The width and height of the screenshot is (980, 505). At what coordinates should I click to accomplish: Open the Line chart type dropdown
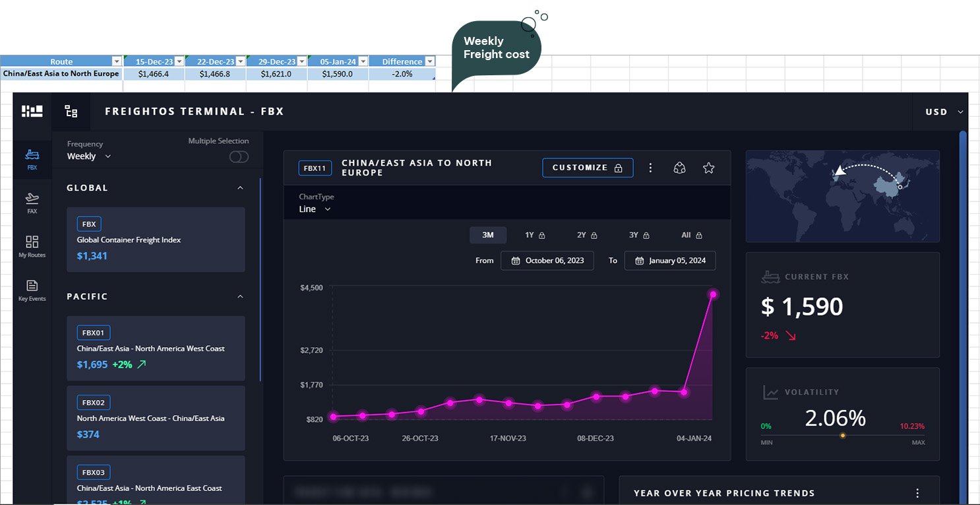coord(315,209)
